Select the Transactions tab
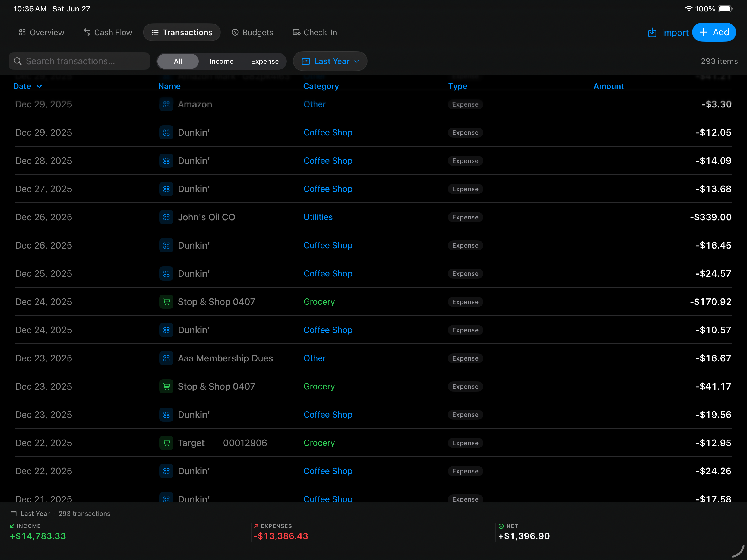The image size is (747, 560). click(182, 32)
